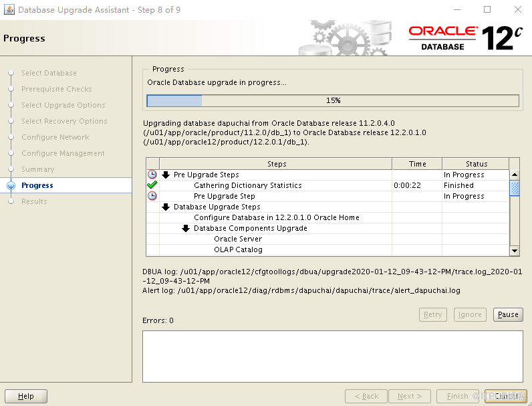Click the Errors: 0 label

coord(158,320)
